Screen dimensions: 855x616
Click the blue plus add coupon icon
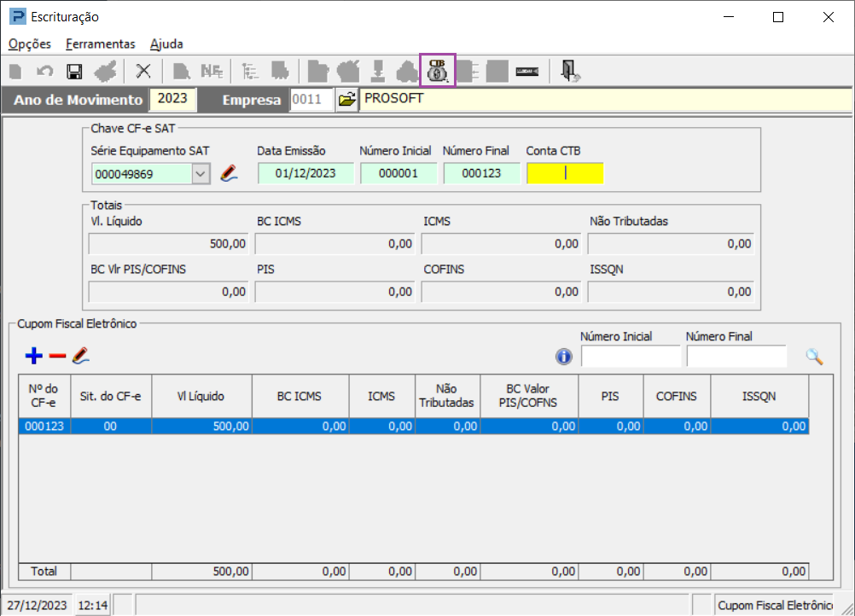pos(34,356)
